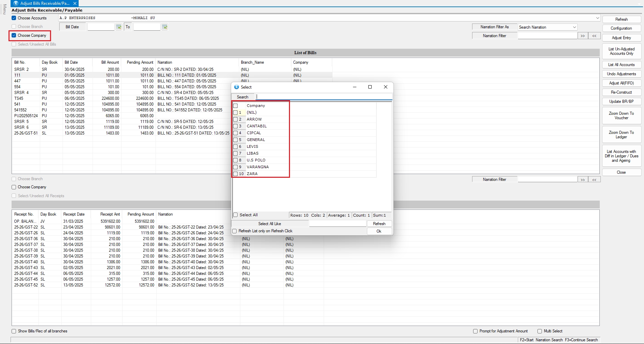Click the previous narration filter arrow button
This screenshot has width=644, height=344.
pyautogui.click(x=594, y=36)
